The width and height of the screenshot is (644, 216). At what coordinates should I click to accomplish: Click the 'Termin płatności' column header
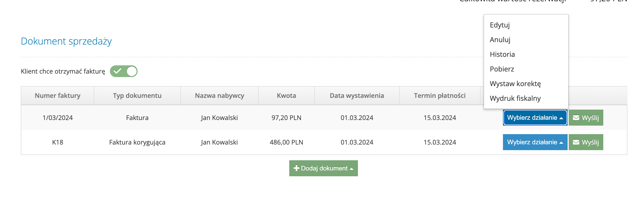pyautogui.click(x=440, y=95)
